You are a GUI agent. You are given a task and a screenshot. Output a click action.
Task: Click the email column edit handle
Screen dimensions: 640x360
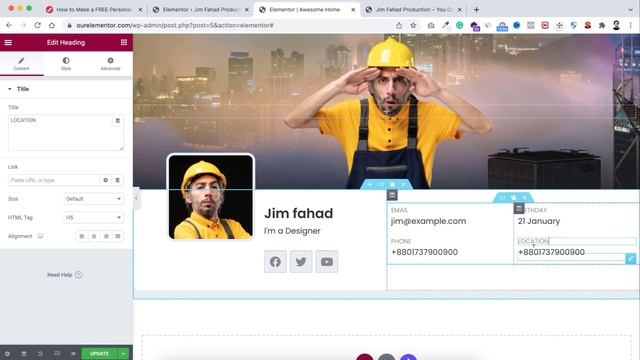pyautogui.click(x=392, y=195)
